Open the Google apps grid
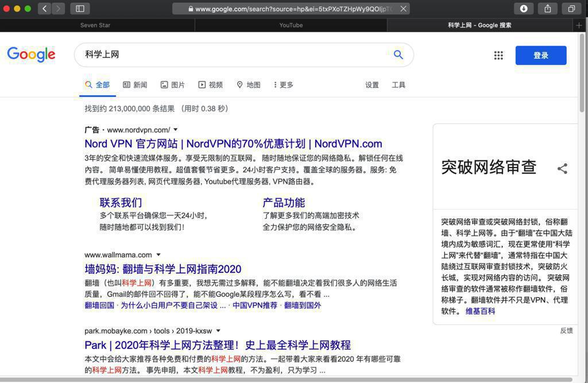The height and width of the screenshot is (383, 588). [x=498, y=56]
